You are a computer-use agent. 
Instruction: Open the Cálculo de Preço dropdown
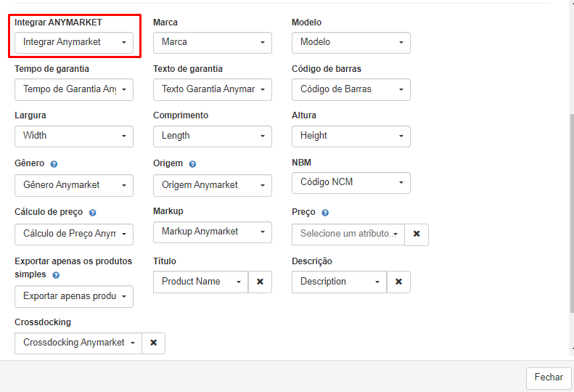pos(74,234)
